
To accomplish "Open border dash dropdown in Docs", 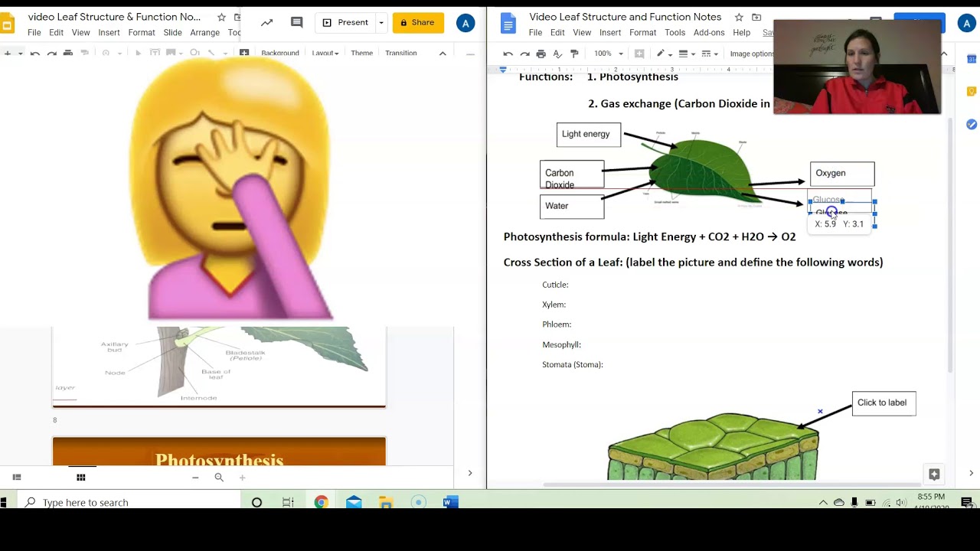I will pos(710,54).
